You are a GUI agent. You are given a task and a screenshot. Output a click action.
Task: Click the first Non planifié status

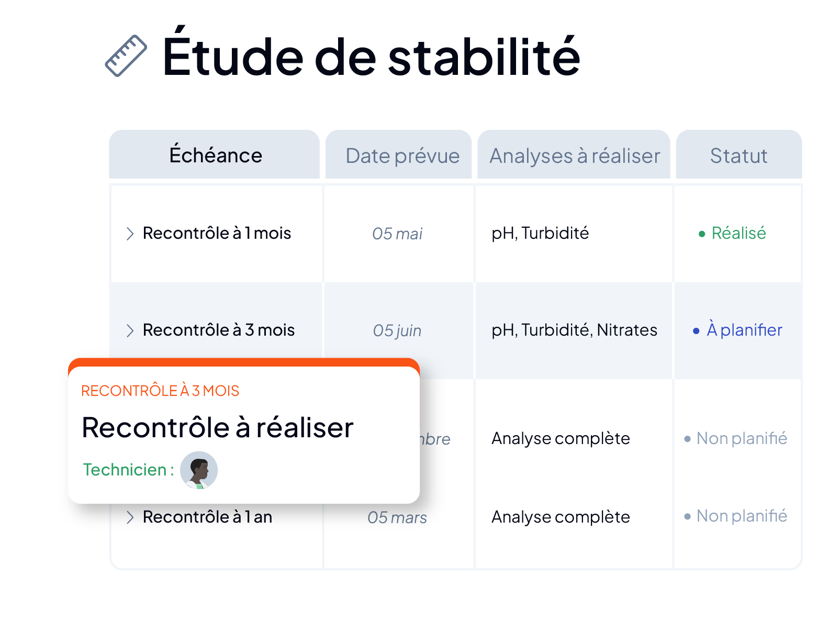click(x=736, y=438)
